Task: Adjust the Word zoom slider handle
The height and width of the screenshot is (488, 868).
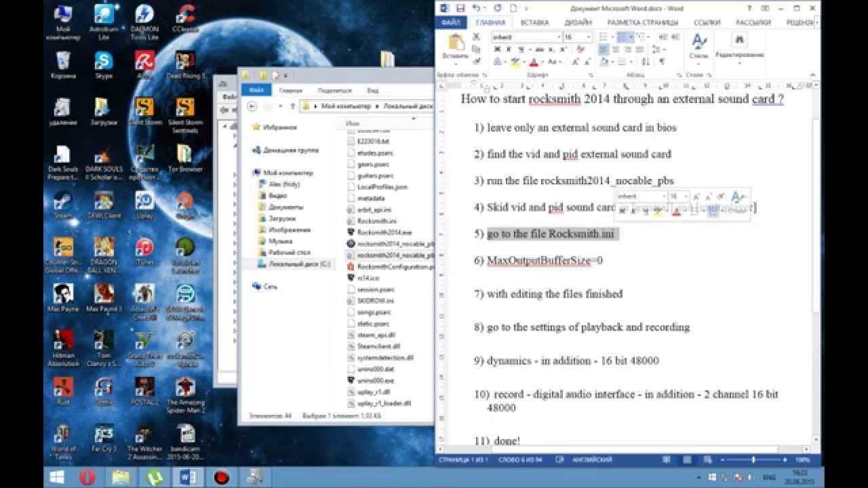Action: pos(753,460)
